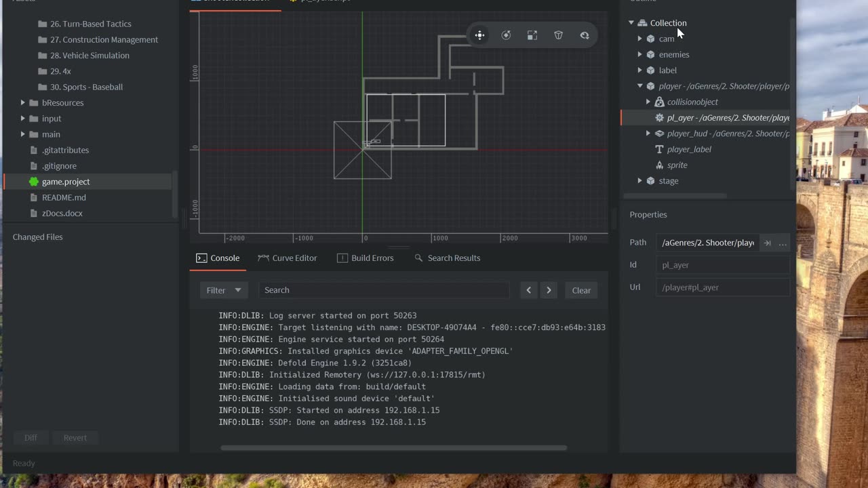868x488 pixels.
Task: Expand the player_hud node
Action: (648, 134)
